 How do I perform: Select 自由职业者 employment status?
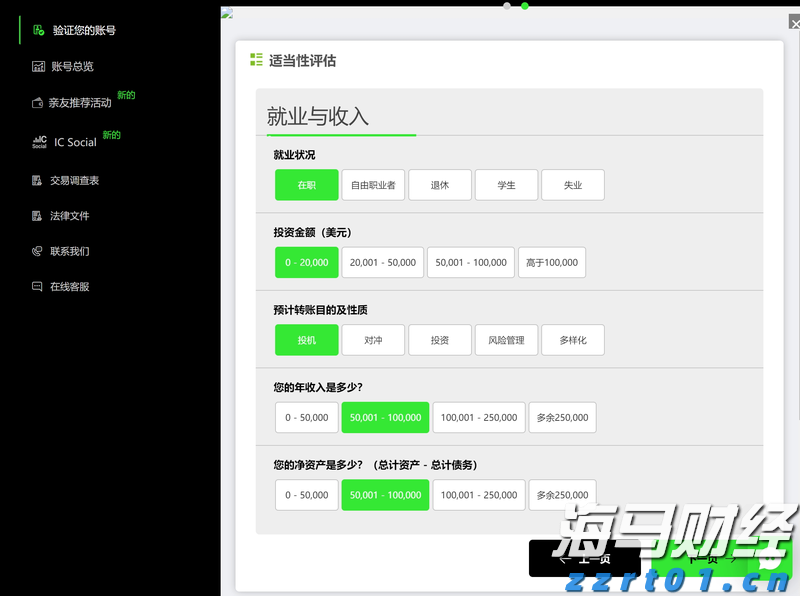(373, 184)
